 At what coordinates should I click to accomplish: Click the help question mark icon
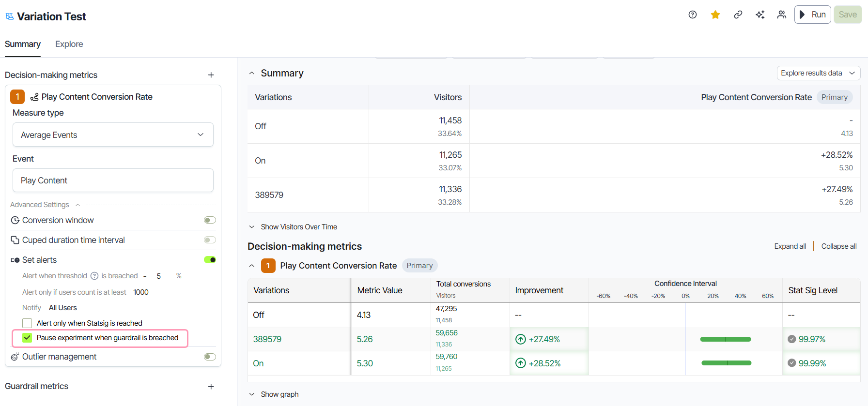pyautogui.click(x=693, y=15)
